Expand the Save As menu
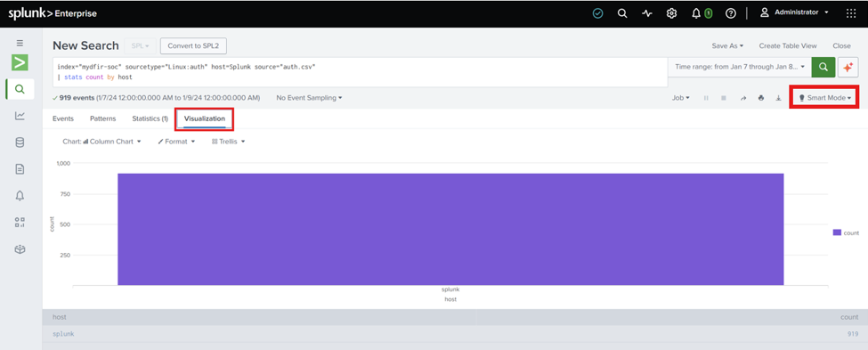This screenshot has height=350, width=868. (727, 46)
